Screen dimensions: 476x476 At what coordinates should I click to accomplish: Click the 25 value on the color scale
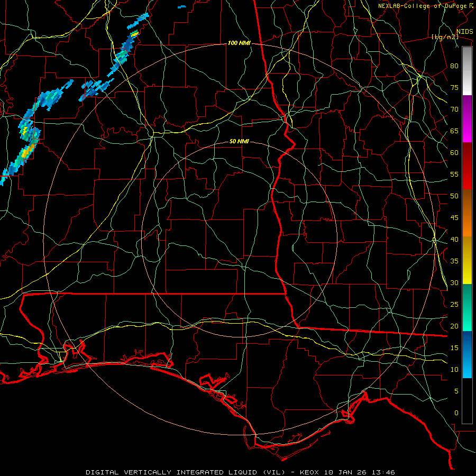(x=454, y=305)
